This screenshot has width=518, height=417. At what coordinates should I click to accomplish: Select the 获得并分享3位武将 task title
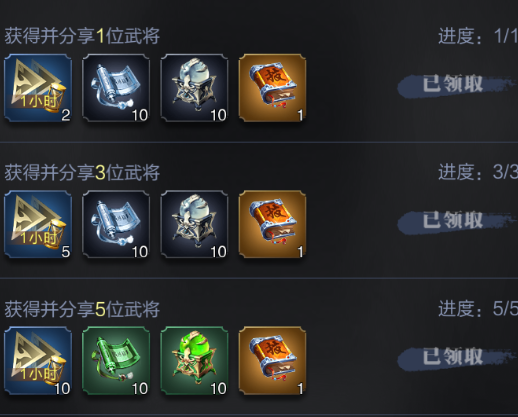click(82, 172)
